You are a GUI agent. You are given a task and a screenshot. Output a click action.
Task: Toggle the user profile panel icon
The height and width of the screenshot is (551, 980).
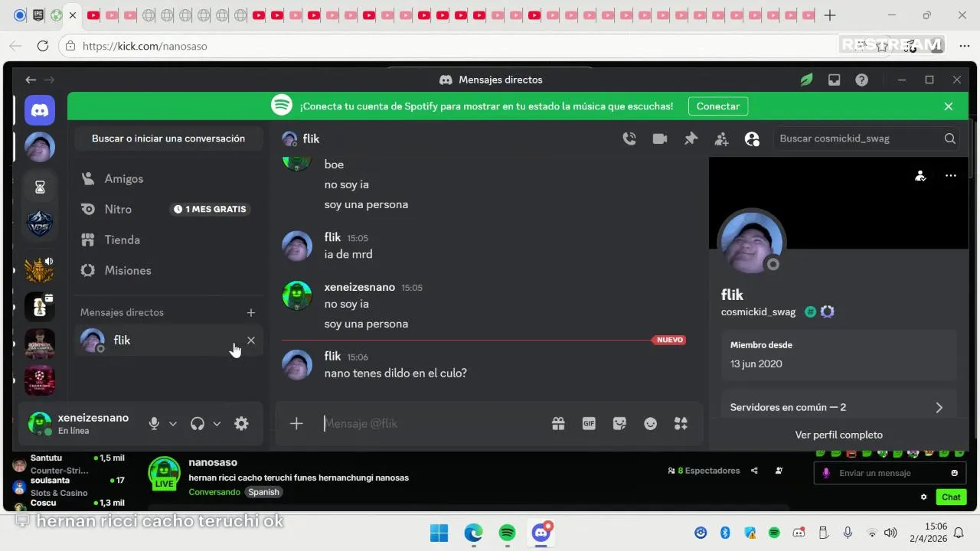[x=752, y=139]
